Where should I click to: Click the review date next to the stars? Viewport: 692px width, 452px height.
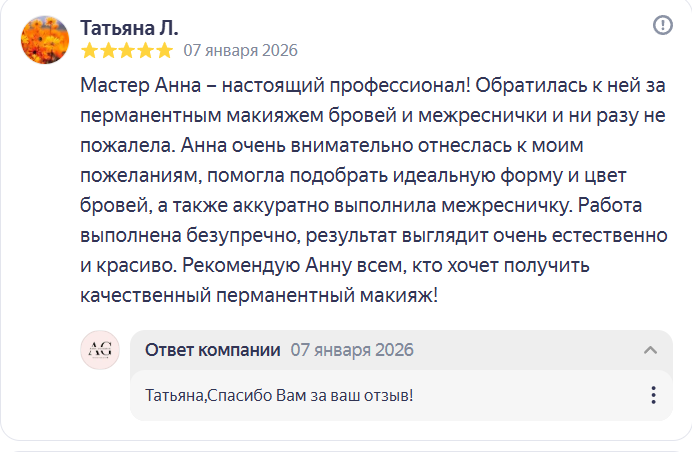click(240, 50)
